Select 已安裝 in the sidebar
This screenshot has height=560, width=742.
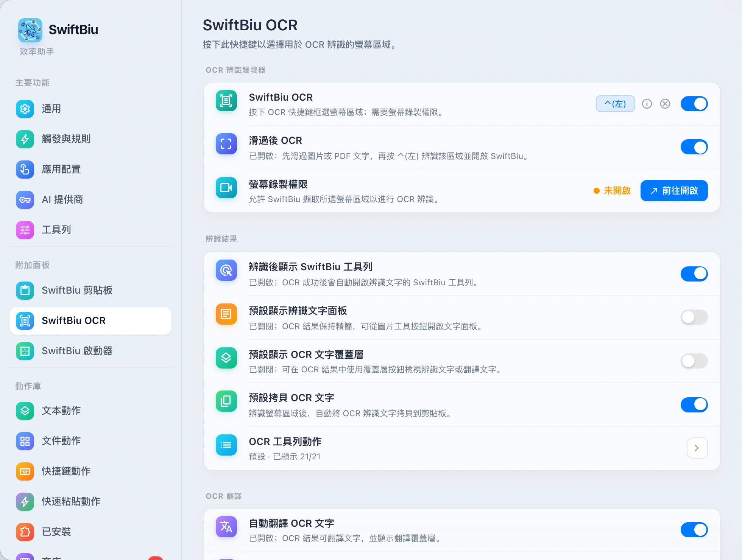(x=90, y=532)
